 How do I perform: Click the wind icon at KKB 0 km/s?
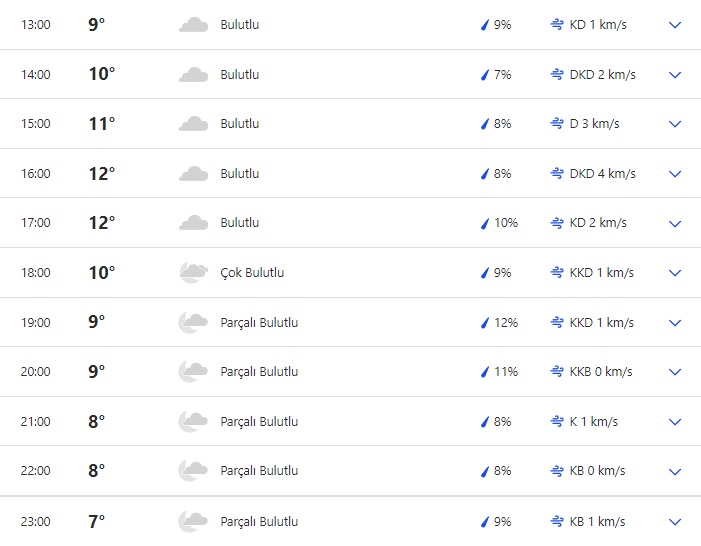557,372
